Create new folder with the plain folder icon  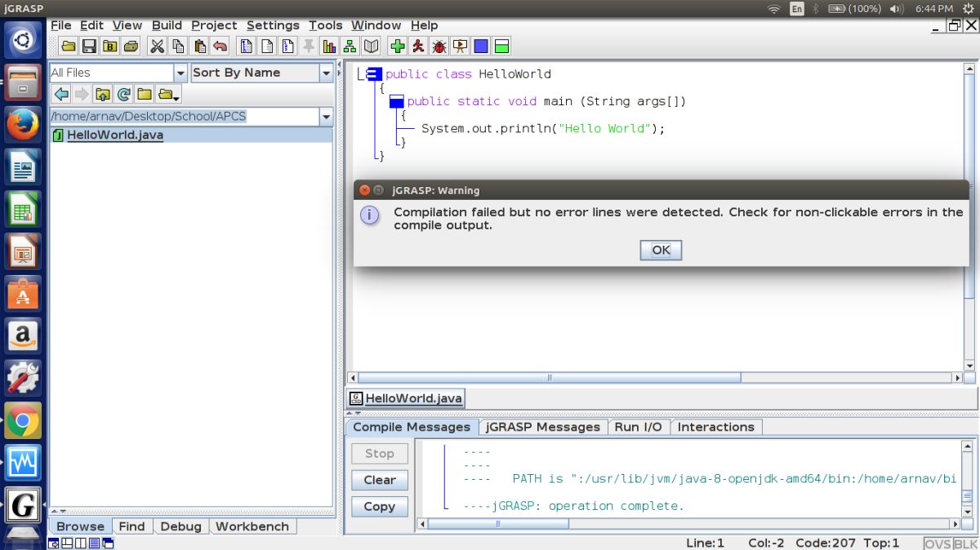pyautogui.click(x=145, y=94)
